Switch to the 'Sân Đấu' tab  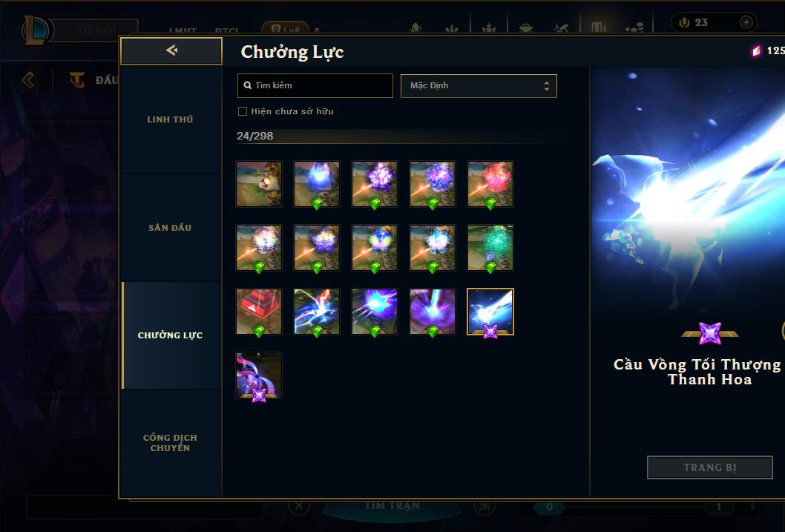point(170,228)
